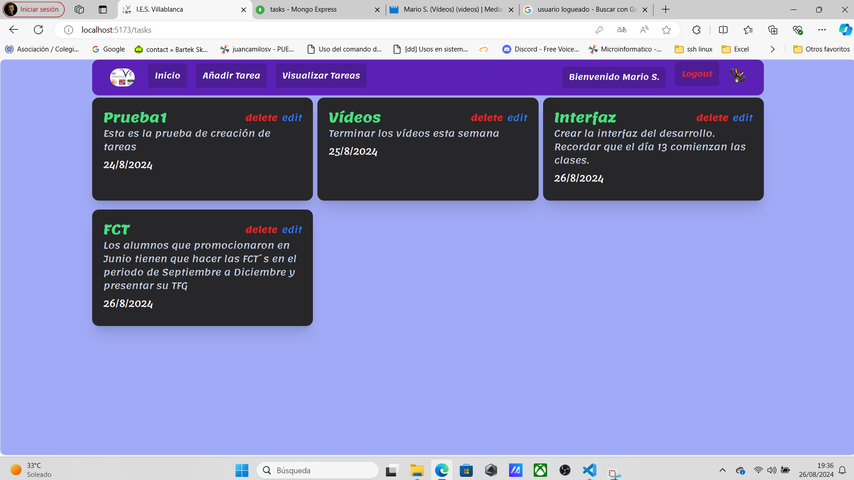The height and width of the screenshot is (480, 854).
Task: Close the Mongo Express tab
Action: pyautogui.click(x=377, y=10)
